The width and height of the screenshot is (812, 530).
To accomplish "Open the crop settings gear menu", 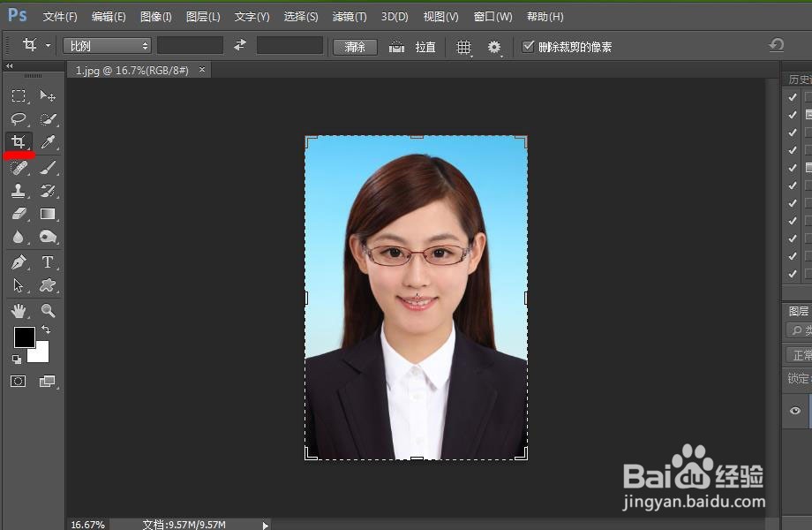I will click(494, 47).
